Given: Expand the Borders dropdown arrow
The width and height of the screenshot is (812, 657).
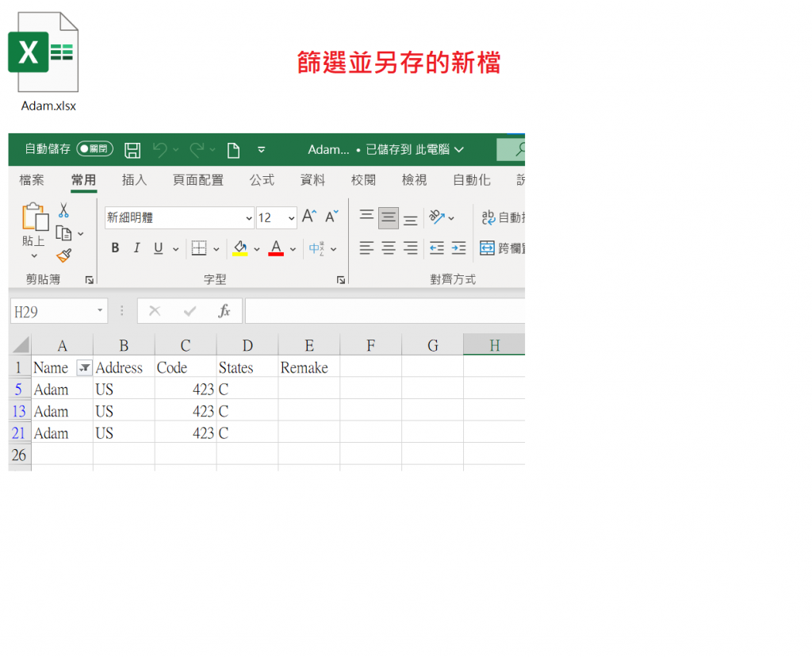Looking at the screenshot, I should [x=216, y=249].
